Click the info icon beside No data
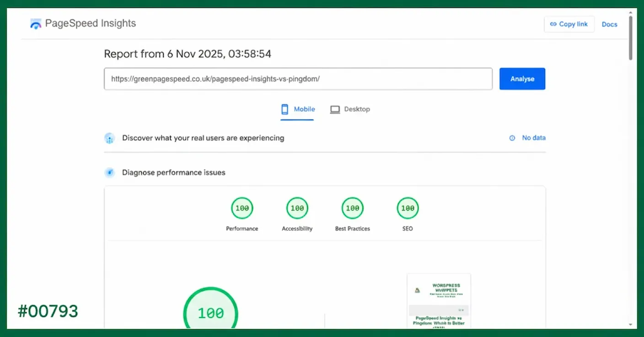644x337 pixels. 512,138
